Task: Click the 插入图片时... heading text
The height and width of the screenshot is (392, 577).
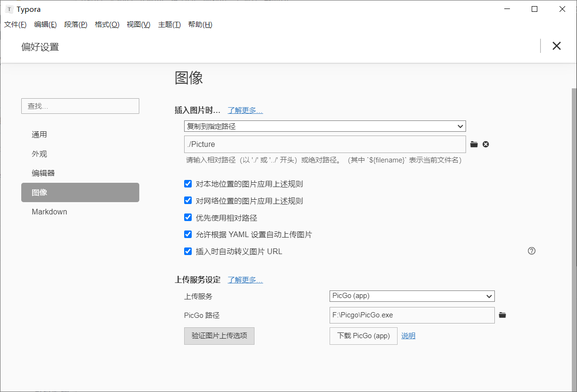Action: [197, 110]
